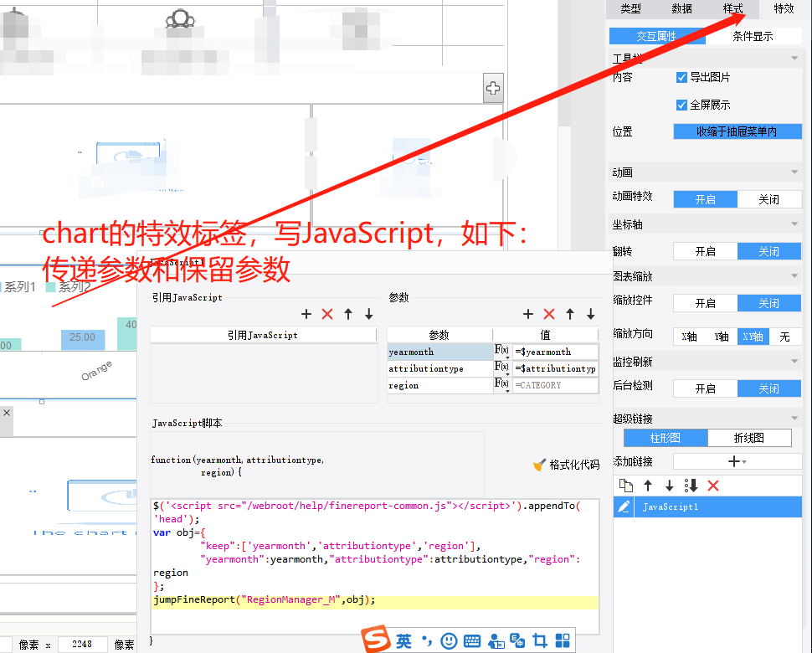Viewport: 812px width, 653px height.
Task: Open formula editor for the yearmonth parameter
Action: click(x=501, y=351)
